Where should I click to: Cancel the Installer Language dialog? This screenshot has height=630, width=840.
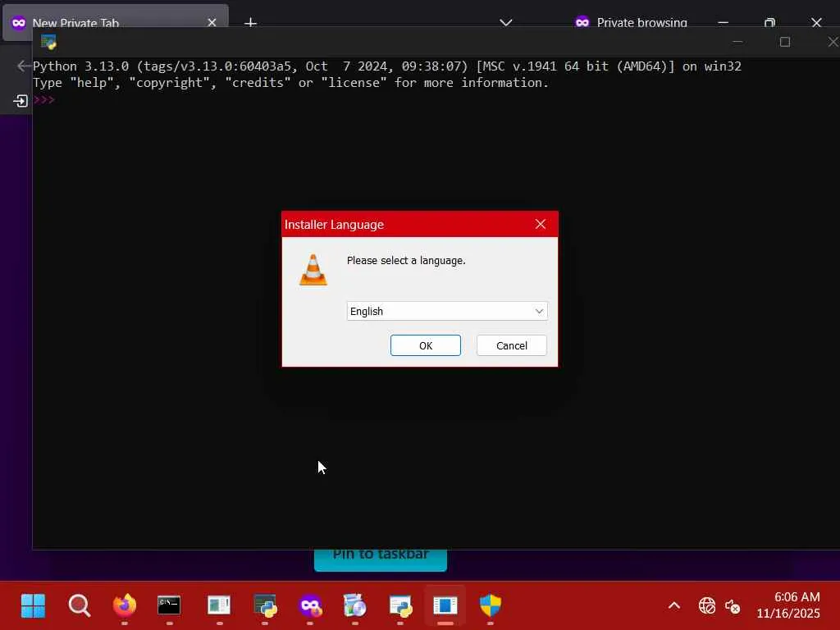point(512,345)
